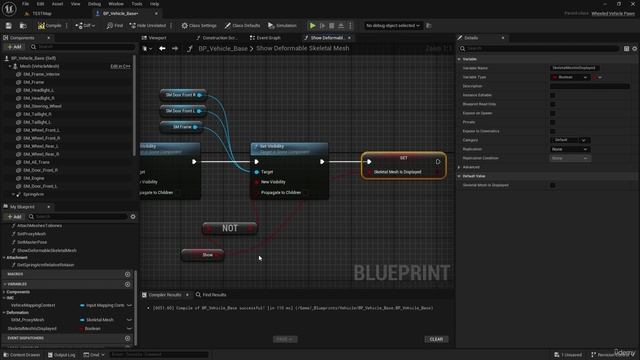Click the Frame Skip play control
640x360 pixels.
click(322, 26)
